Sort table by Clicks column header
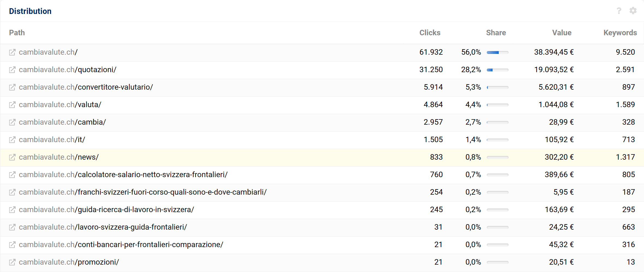644x272 pixels. [x=430, y=33]
